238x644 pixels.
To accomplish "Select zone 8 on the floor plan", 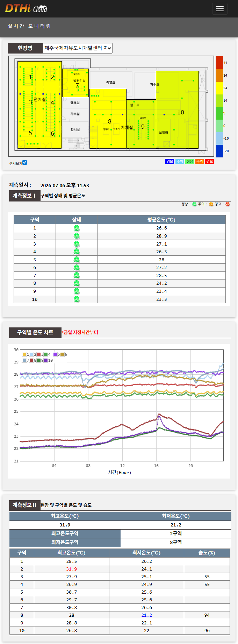I will pos(108,119).
